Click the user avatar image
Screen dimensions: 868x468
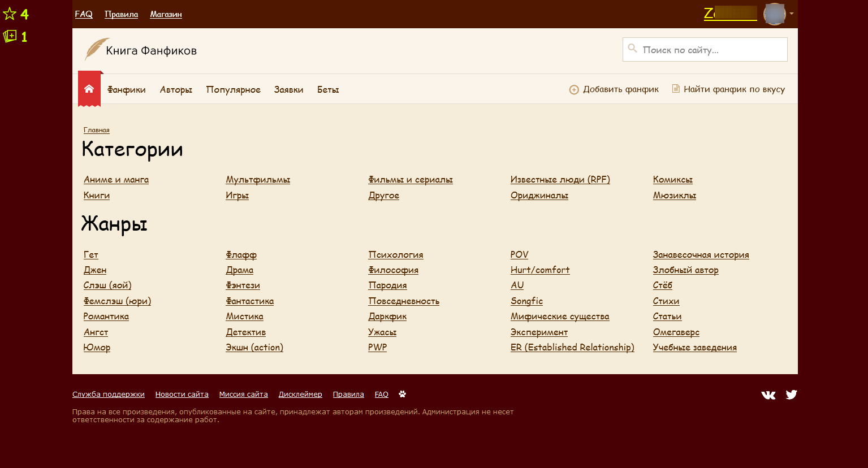coord(774,14)
